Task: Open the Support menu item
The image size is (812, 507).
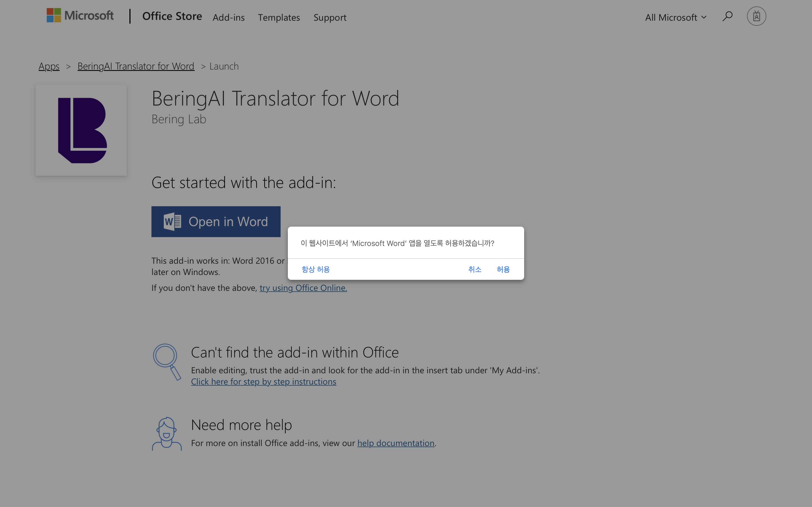Action: point(330,17)
